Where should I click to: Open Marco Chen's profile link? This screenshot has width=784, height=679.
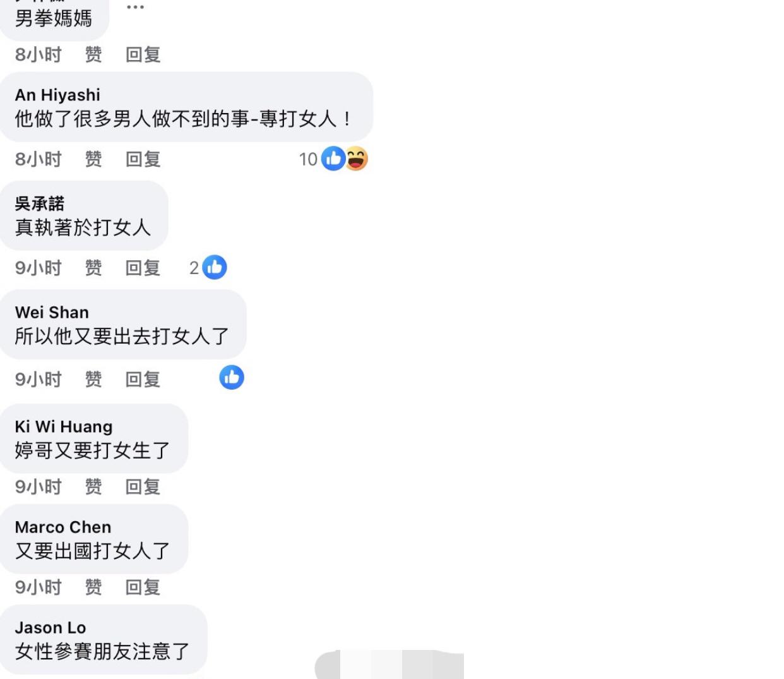[63, 527]
